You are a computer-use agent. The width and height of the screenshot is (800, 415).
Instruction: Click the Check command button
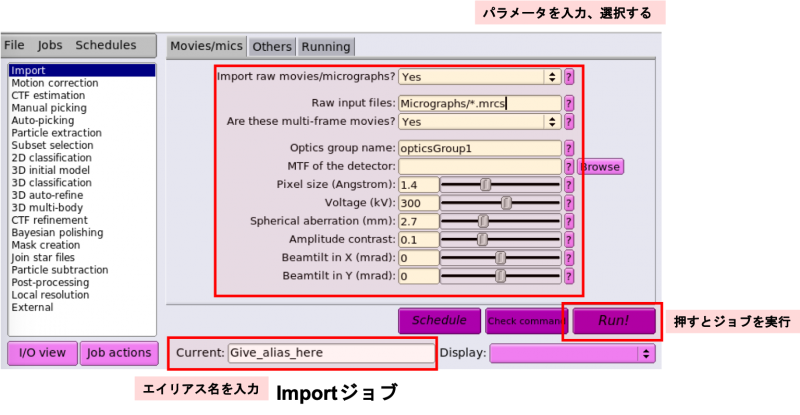[527, 321]
